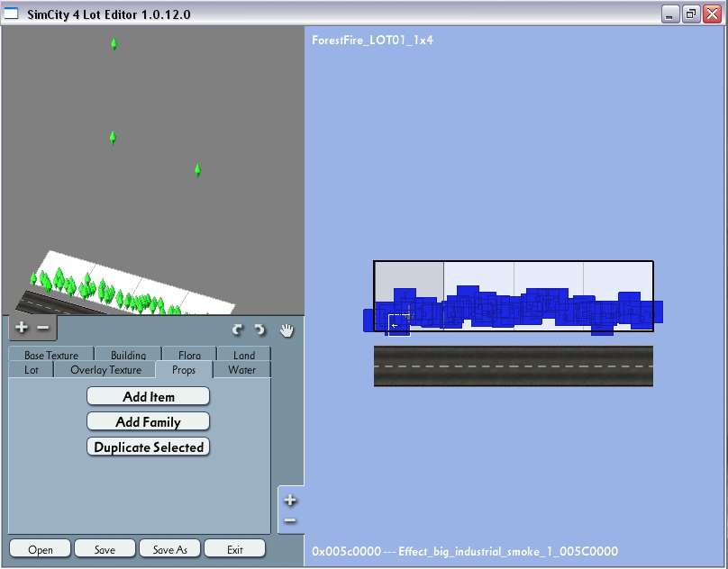Restore down the Lot Editor window

click(691, 14)
